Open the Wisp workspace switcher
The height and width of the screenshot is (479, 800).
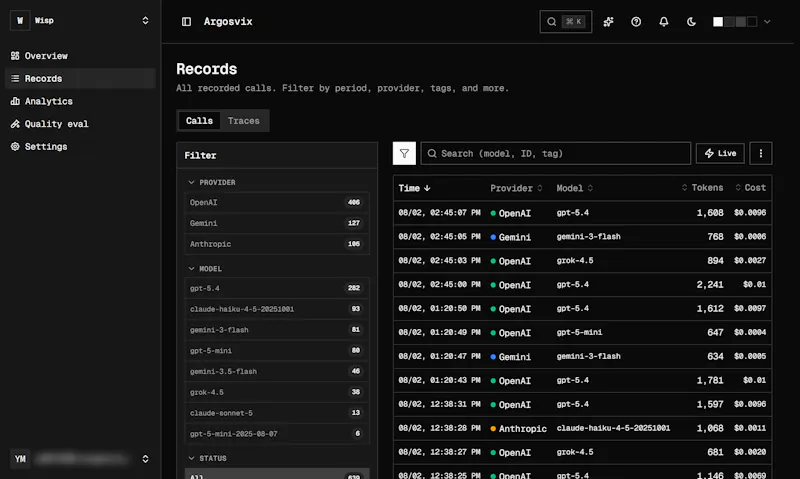(x=80, y=20)
